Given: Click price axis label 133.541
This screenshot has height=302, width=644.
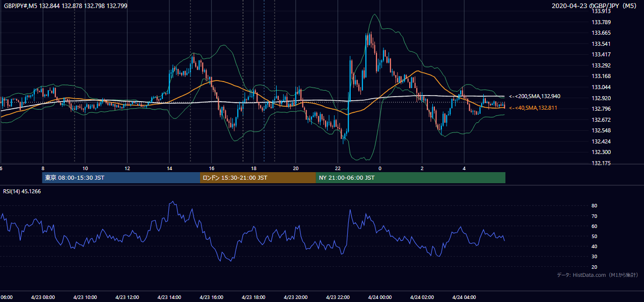Looking at the screenshot, I should point(601,44).
